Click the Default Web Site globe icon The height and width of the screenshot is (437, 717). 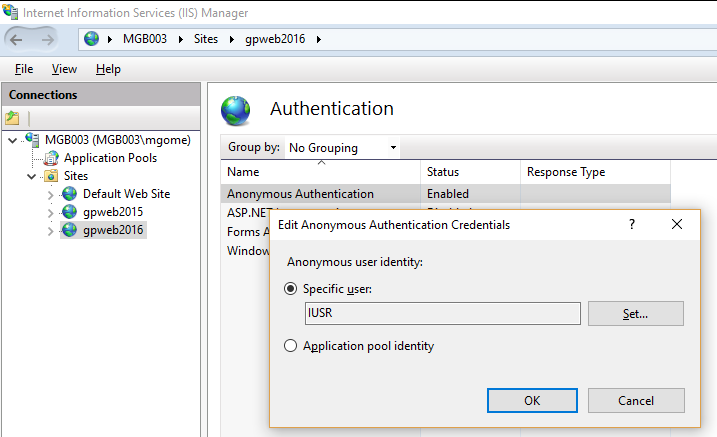coord(70,194)
